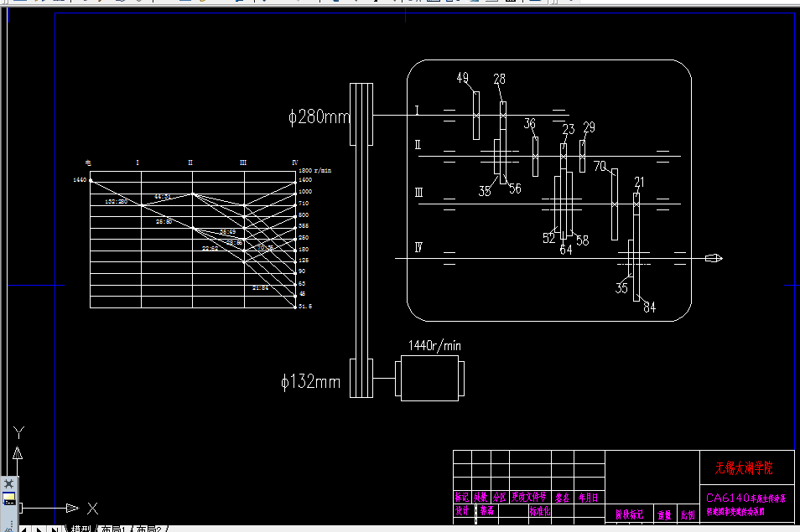Select the 阶段标记 title block cell
The height and width of the screenshot is (532, 800).
point(629,514)
